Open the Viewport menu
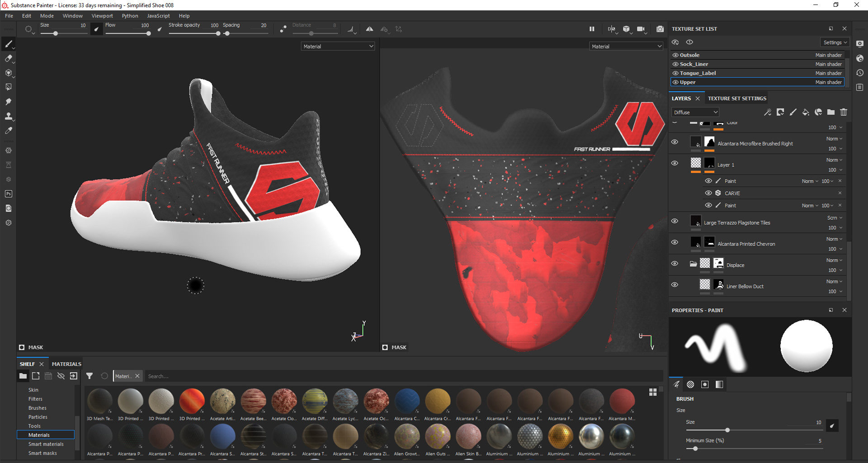The width and height of the screenshot is (868, 463). click(102, 15)
